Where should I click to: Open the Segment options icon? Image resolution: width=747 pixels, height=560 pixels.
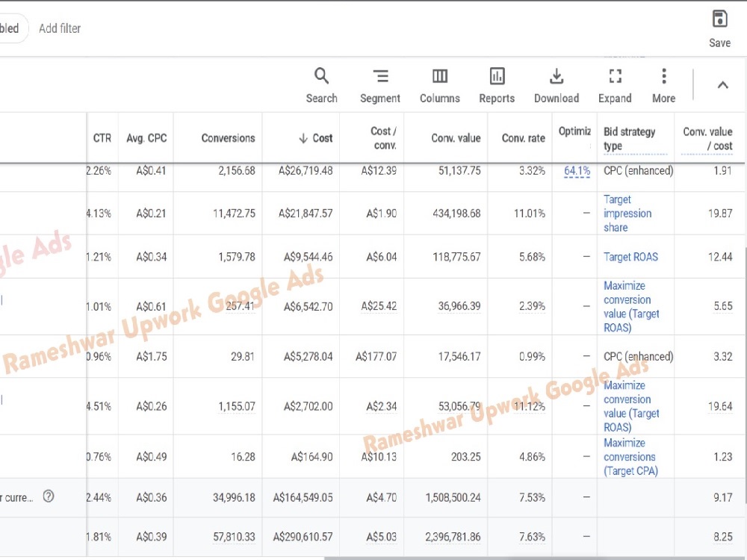380,85
